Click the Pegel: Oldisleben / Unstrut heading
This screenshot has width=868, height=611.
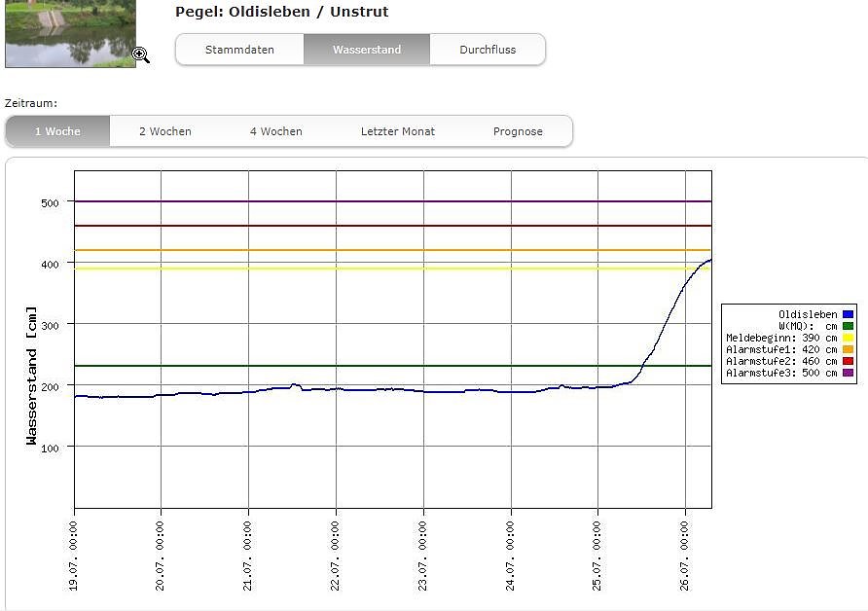[x=281, y=13]
